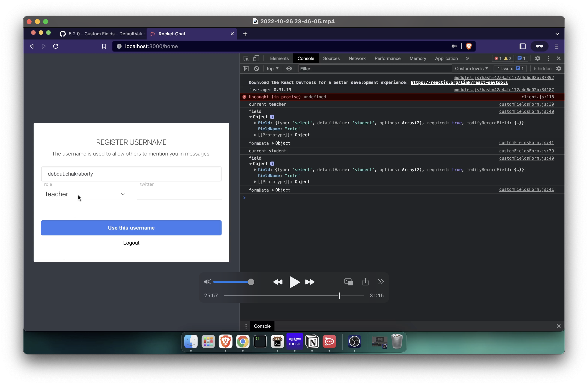Switch to GitHub Custom Fields browser tab
This screenshot has width=588, height=385.
tap(103, 34)
